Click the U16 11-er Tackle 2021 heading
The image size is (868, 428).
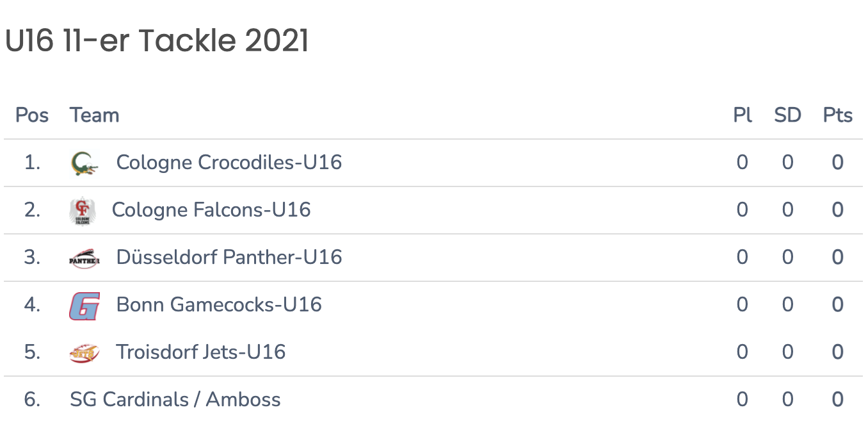157,41
